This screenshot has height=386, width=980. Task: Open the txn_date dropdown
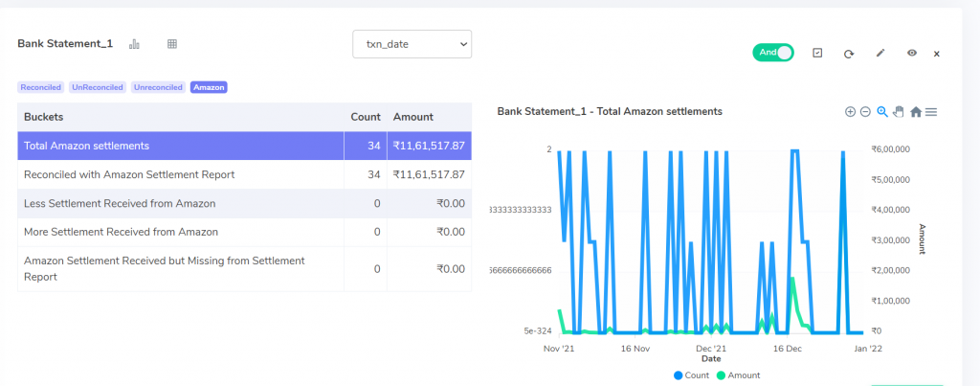[x=412, y=44]
